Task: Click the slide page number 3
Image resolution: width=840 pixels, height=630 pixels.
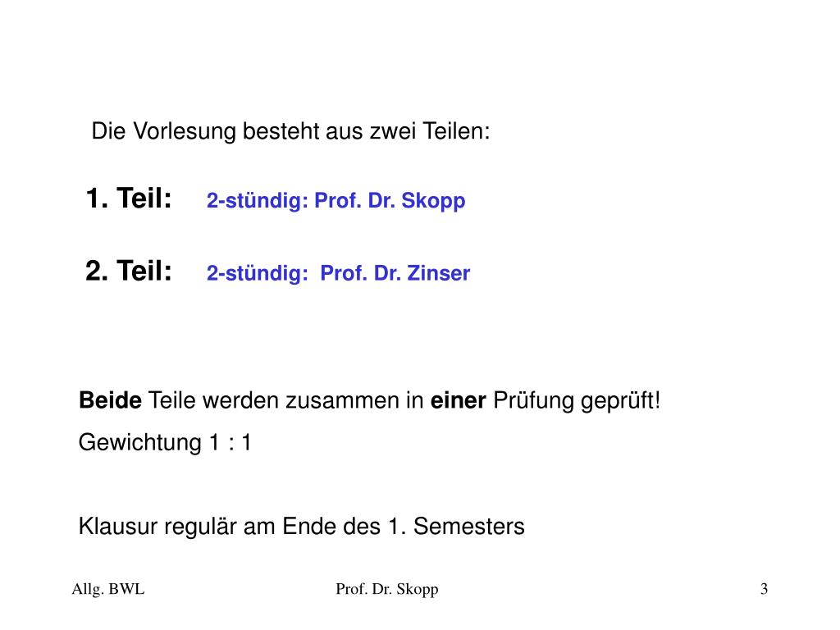Action: [764, 589]
